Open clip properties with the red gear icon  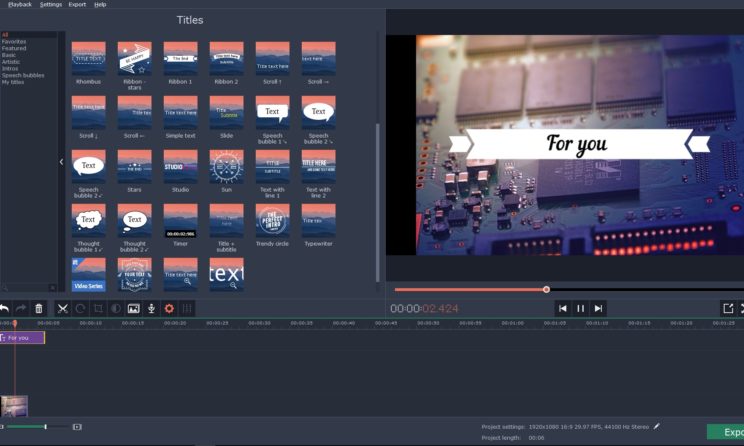169,309
